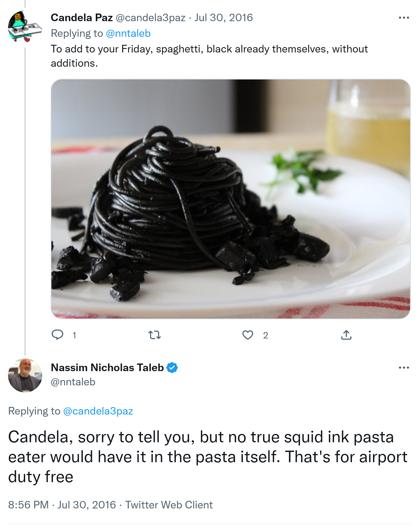Open more options on Candela Paz's tweet
Screen dimensions: 420x528
pyautogui.click(x=404, y=18)
